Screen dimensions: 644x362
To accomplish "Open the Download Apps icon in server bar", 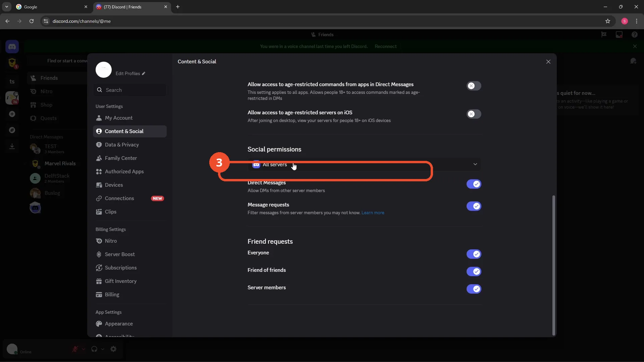I will click(x=12, y=146).
